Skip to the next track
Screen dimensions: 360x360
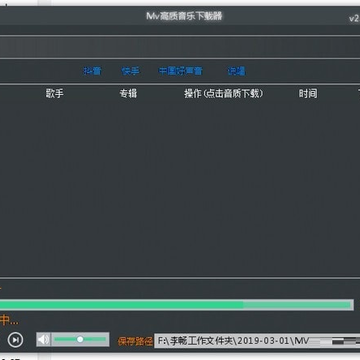click(x=15, y=340)
